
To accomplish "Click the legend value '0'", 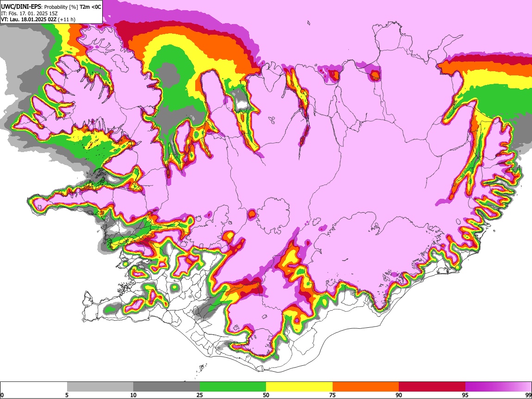I will point(2,395).
